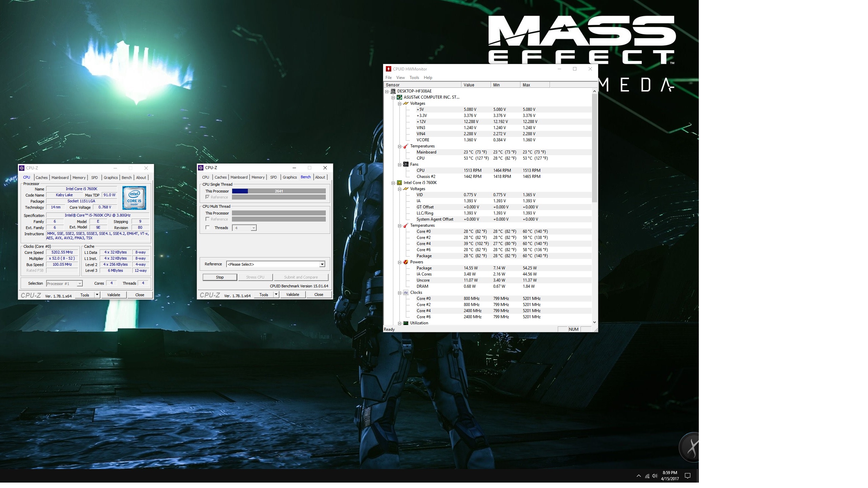Open Tools dropdown arrow in Bench CPU-Z
Viewport: 868px width, 488px height.
[x=276, y=294]
